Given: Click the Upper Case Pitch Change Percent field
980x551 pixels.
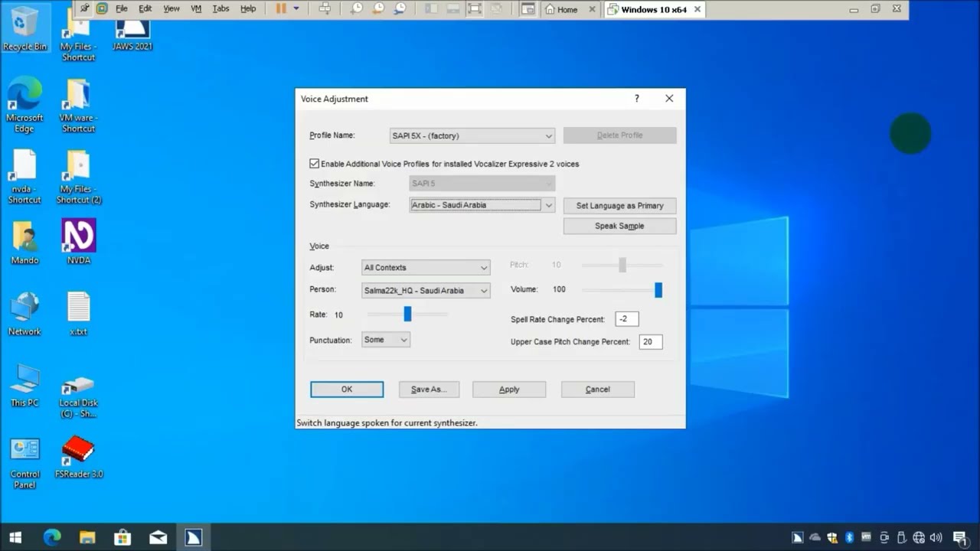Looking at the screenshot, I should click(651, 342).
